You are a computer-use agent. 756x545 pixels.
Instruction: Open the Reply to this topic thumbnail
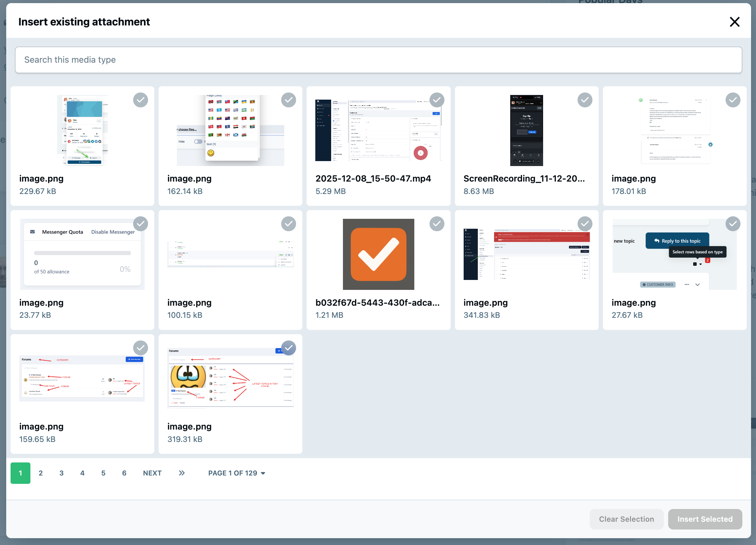click(675, 254)
